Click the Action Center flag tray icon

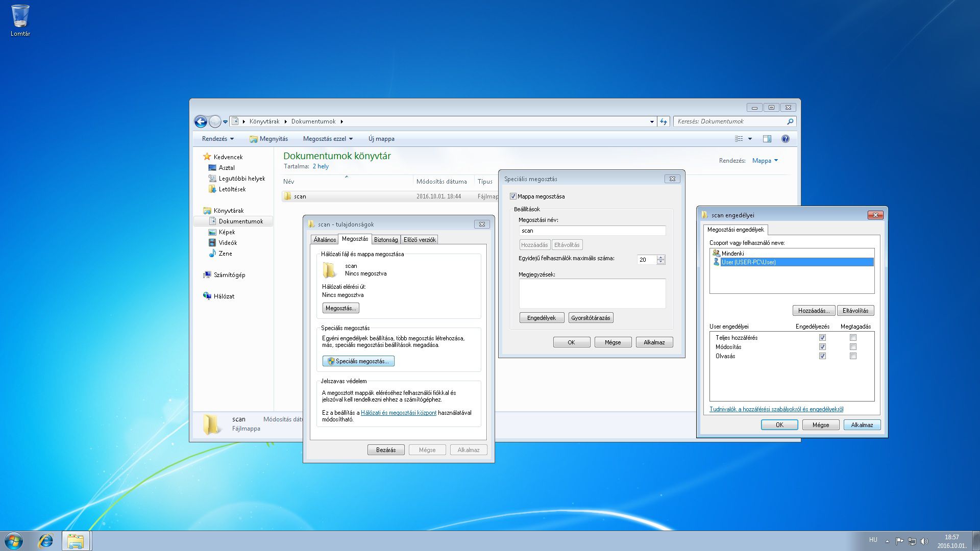(899, 541)
